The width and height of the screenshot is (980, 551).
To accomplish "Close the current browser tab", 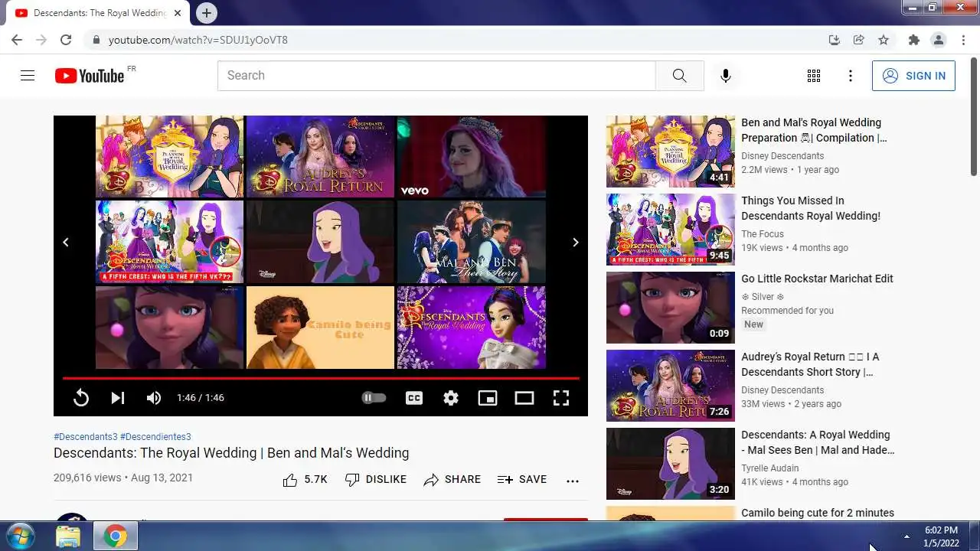I will [x=178, y=13].
